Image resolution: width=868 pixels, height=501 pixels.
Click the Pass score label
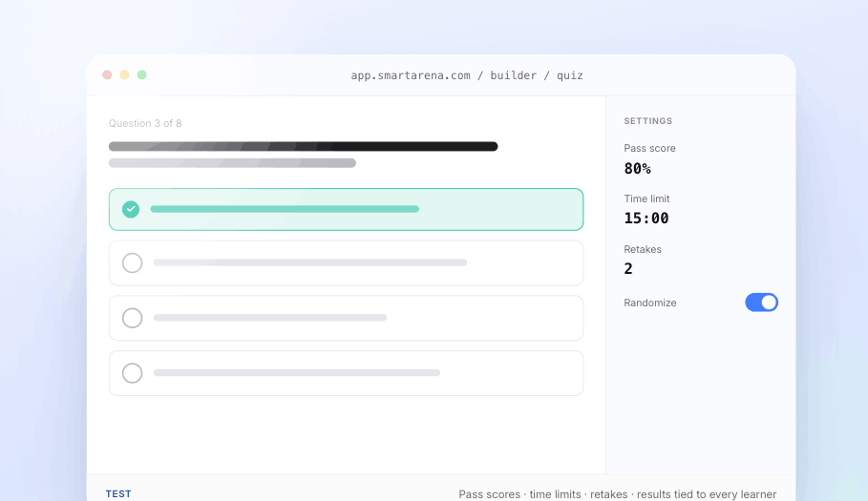click(650, 148)
